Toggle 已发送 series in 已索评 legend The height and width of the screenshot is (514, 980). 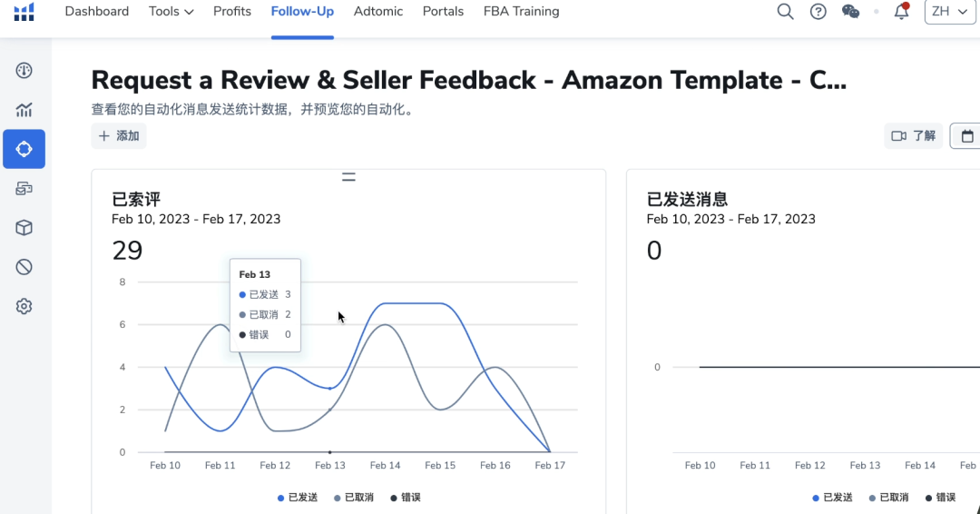coord(299,498)
